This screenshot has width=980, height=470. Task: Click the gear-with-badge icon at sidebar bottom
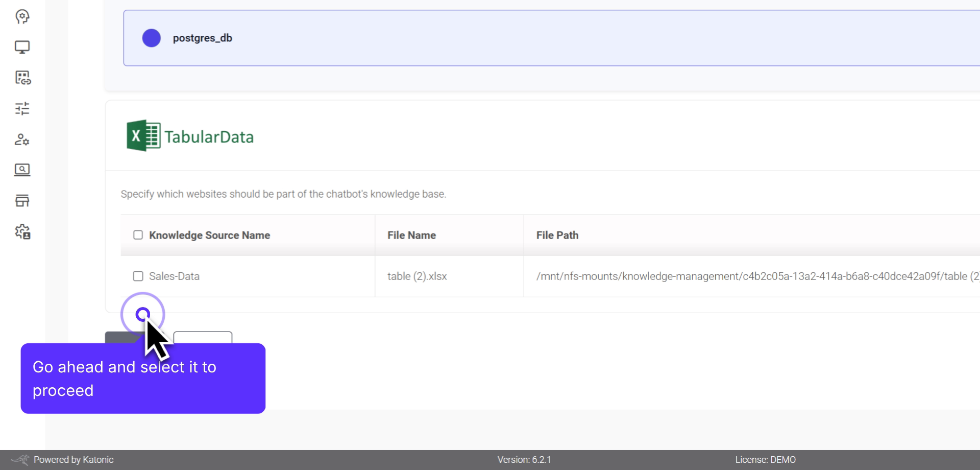(x=22, y=231)
